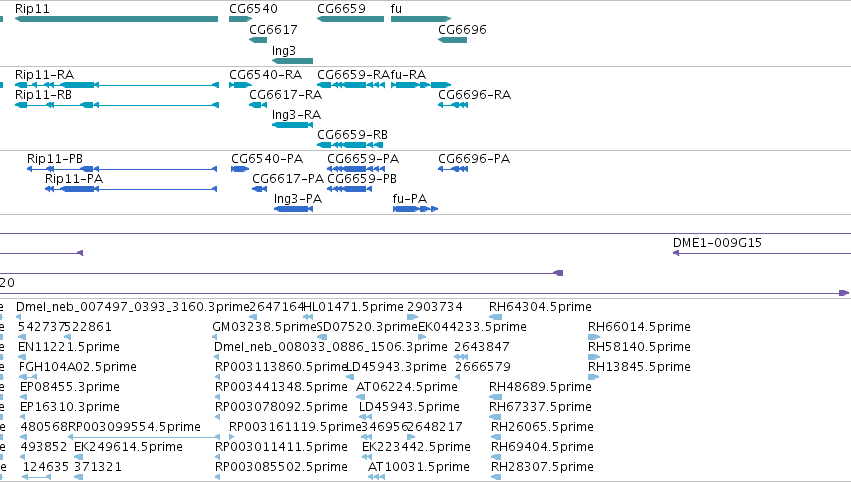851x482 pixels.
Task: Click the CG6540-RA transcript
Action: [240, 85]
